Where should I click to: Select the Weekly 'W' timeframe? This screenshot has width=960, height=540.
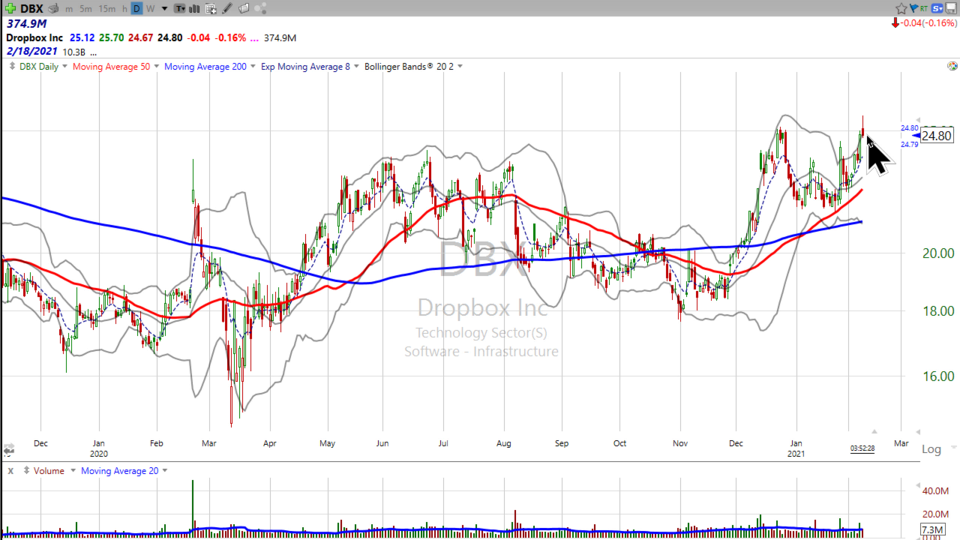click(x=150, y=9)
